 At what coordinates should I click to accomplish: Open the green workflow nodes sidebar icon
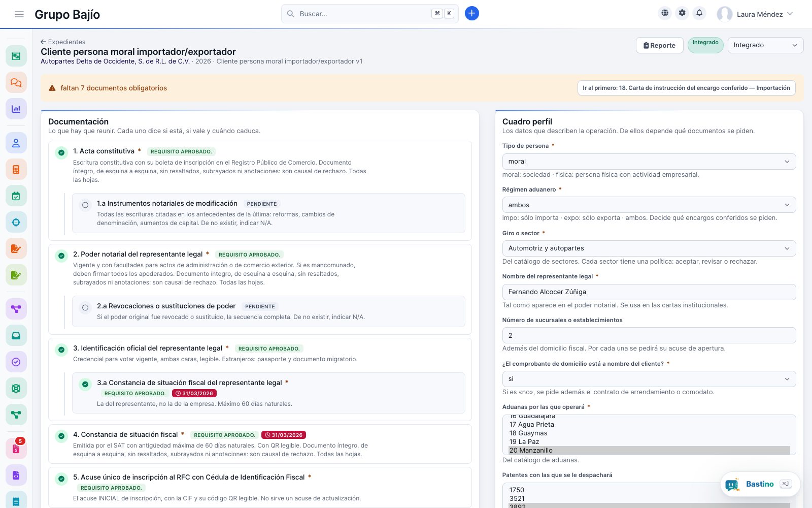[16, 415]
